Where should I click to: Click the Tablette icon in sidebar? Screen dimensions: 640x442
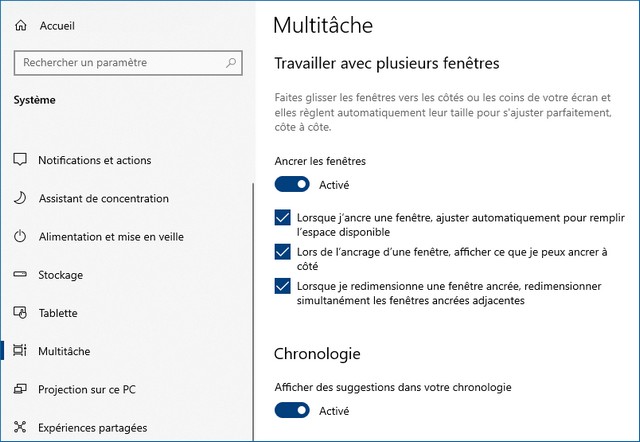(x=20, y=313)
